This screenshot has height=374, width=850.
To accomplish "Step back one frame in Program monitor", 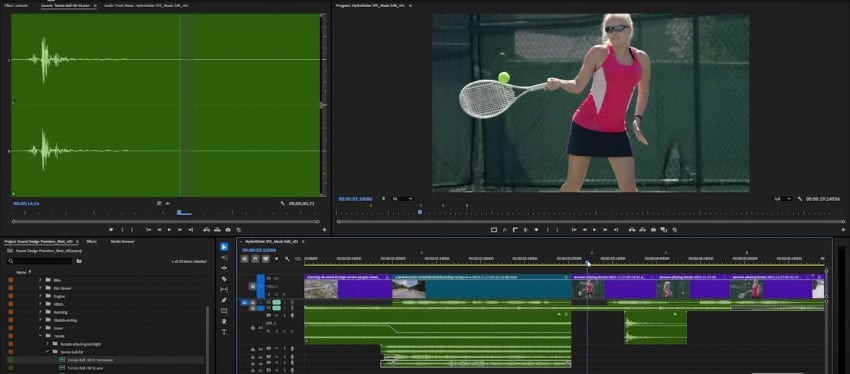I will (584, 230).
